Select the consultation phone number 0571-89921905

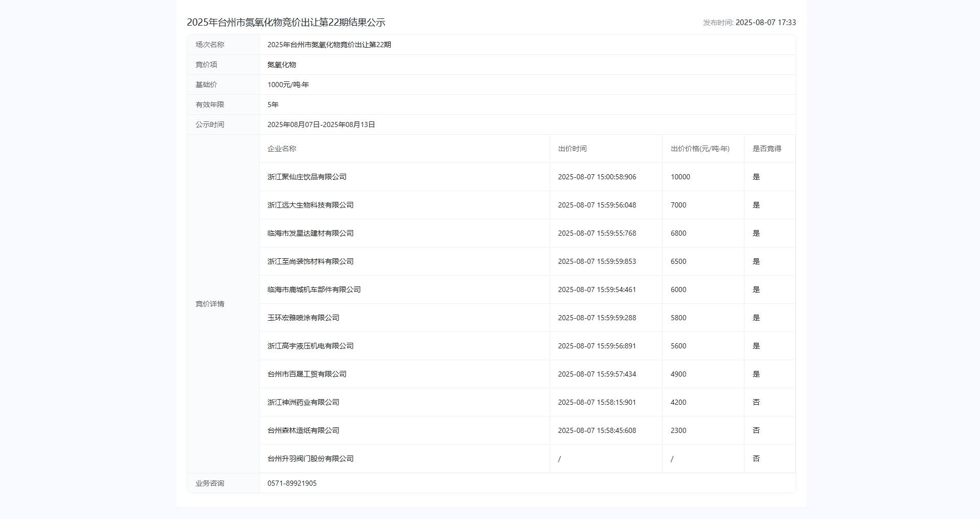[292, 483]
